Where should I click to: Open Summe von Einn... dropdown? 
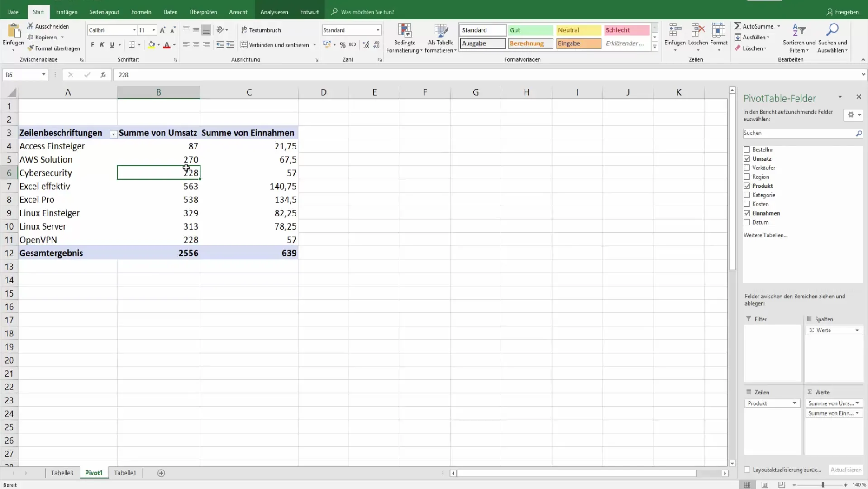pyautogui.click(x=857, y=413)
